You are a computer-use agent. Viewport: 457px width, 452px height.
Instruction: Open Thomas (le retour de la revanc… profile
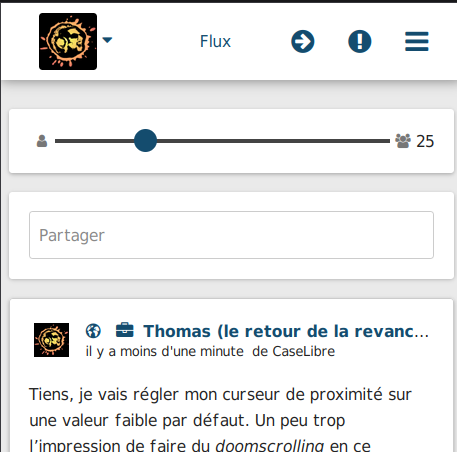coord(286,331)
